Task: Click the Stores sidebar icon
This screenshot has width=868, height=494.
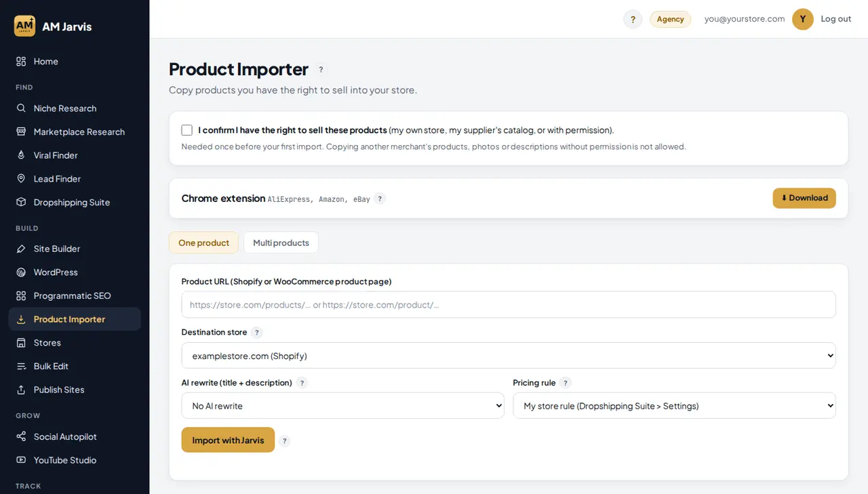Action: 21,343
